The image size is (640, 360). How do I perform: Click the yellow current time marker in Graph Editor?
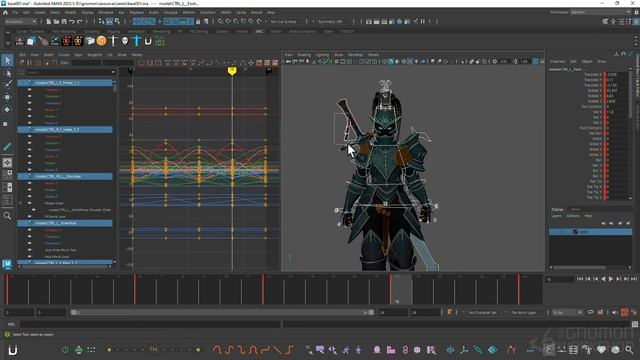pyautogui.click(x=232, y=71)
